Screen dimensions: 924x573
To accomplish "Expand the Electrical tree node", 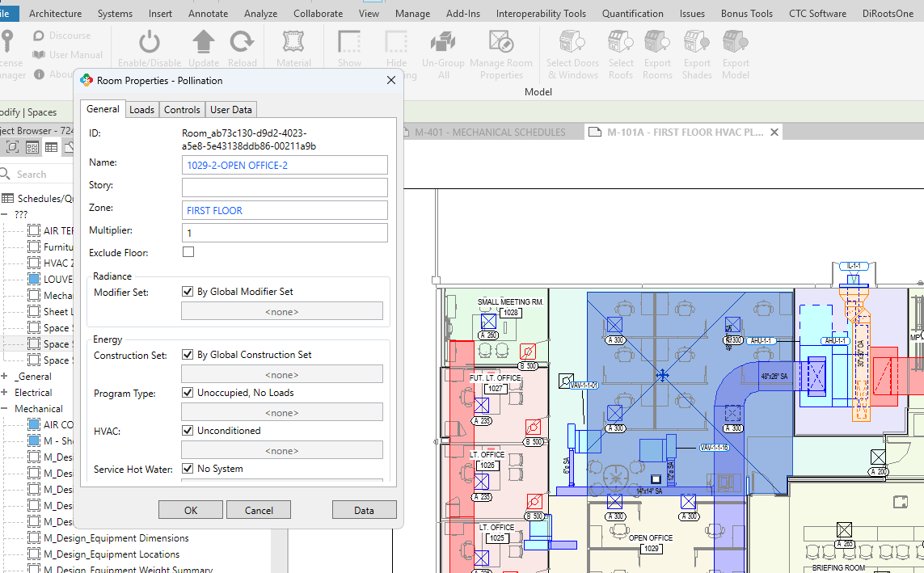I will coord(5,393).
